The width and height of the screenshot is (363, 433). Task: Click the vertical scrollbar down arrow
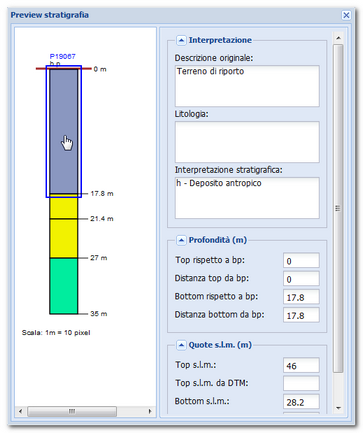tap(338, 408)
